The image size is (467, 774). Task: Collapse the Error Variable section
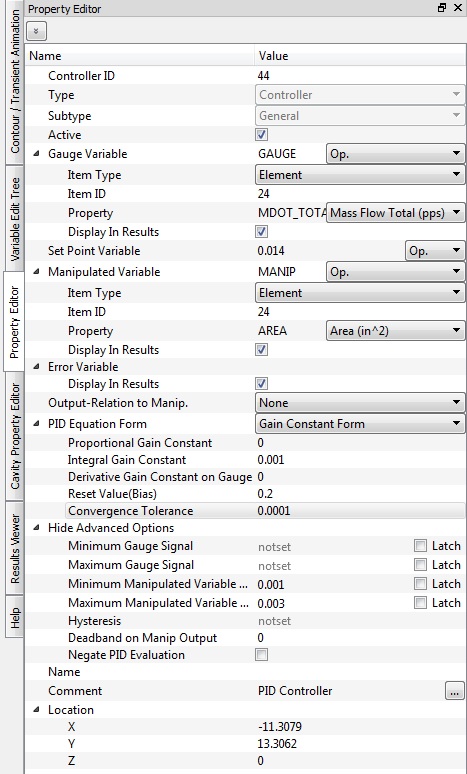[37, 367]
